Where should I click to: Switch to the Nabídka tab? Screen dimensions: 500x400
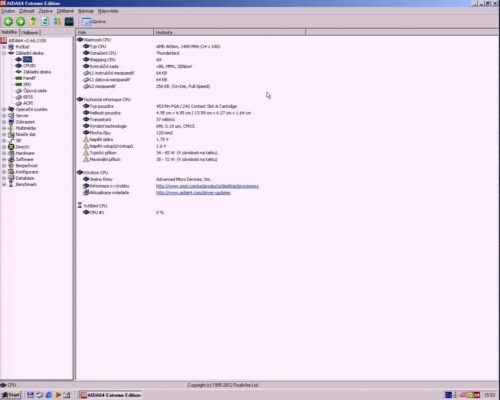[x=9, y=32]
